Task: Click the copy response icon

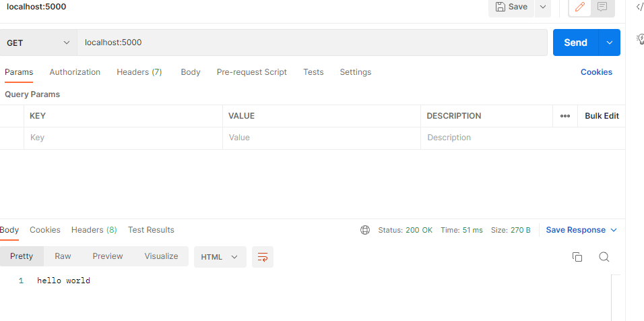Action: coord(577,257)
